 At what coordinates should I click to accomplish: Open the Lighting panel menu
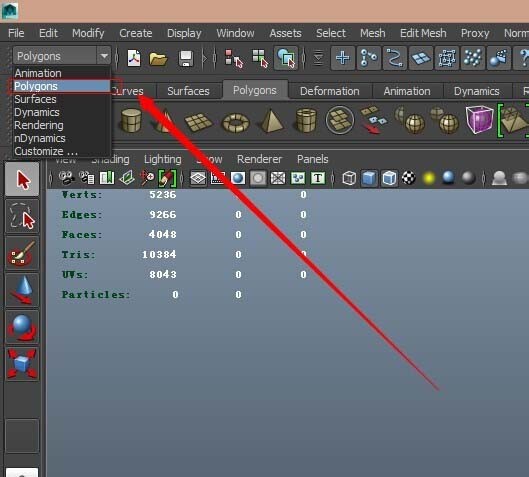pyautogui.click(x=163, y=159)
